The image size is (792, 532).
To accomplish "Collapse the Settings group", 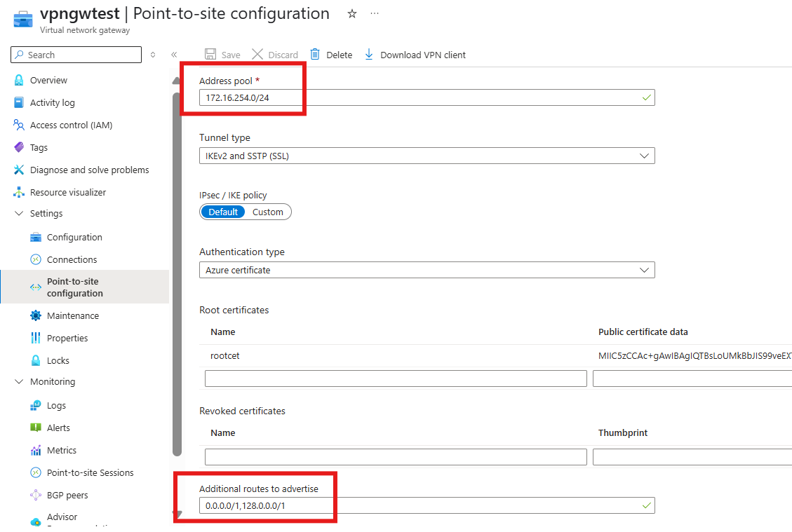I will pos(20,213).
